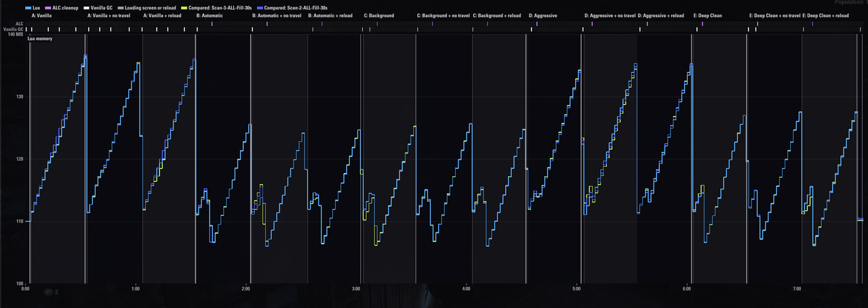Click the 'Vanilla GC' row label at left
The image size is (868, 308).
point(14,29)
